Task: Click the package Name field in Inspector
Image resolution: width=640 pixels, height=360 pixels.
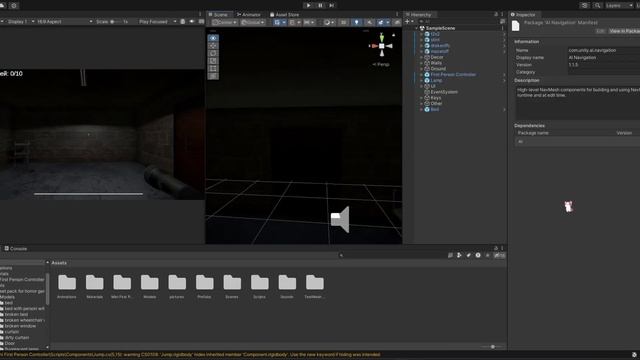Action: (x=604, y=50)
